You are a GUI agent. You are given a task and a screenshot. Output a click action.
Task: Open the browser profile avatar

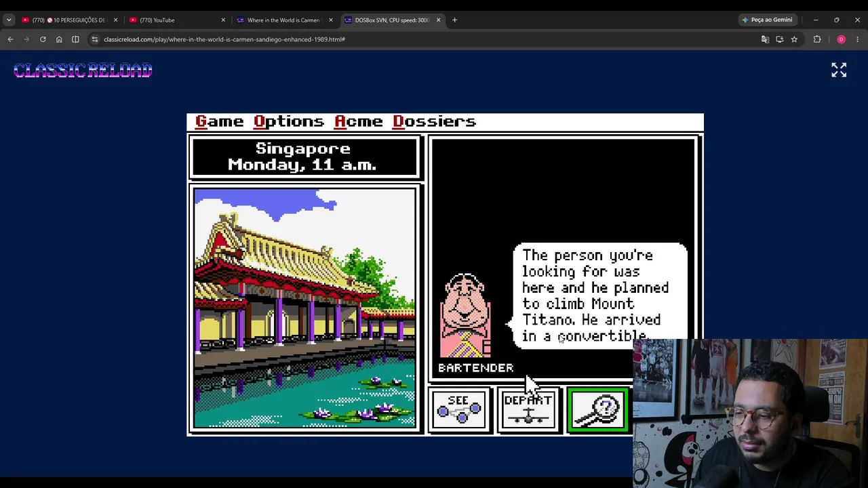[x=841, y=39]
